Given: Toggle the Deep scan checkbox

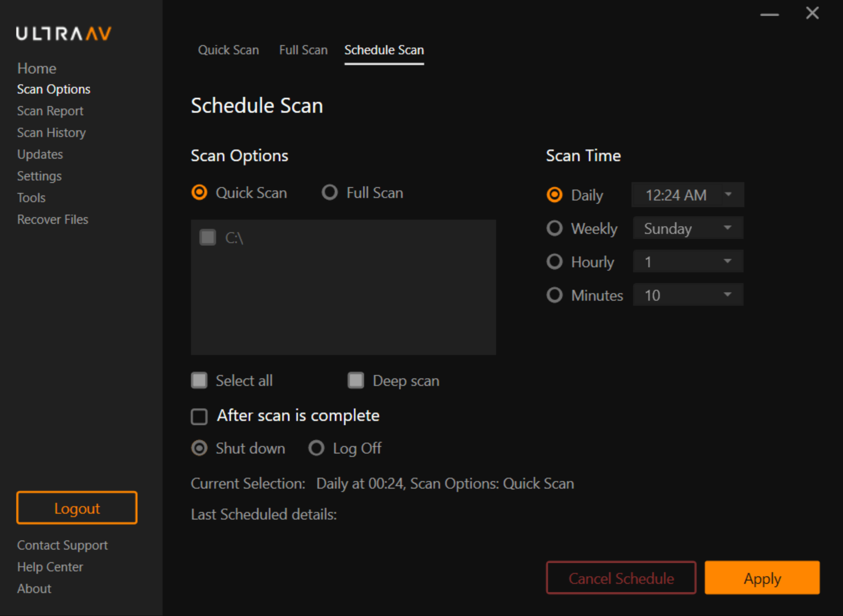Looking at the screenshot, I should point(356,380).
